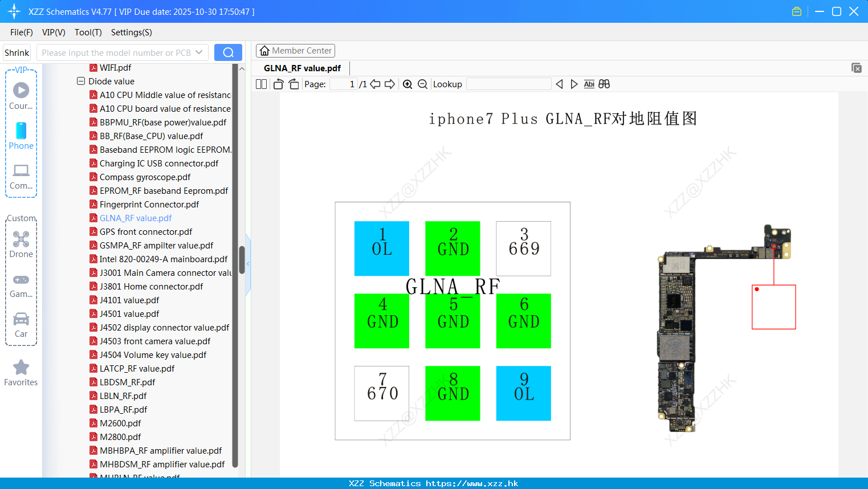868x489 pixels.
Task: Open the Favorites star
Action: (x=21, y=373)
